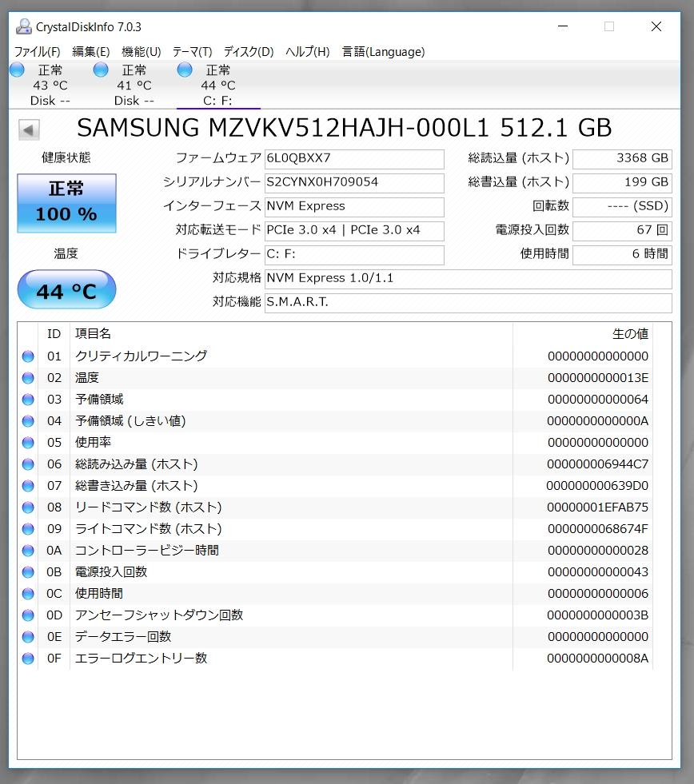
Task: Click the firmware field 6L0QBXX7
Action: click(354, 159)
